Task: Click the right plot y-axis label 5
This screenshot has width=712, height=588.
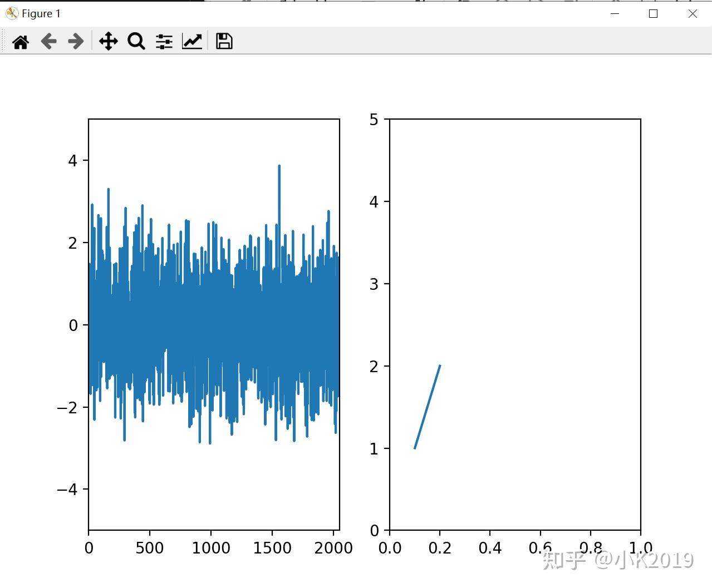Action: click(374, 120)
